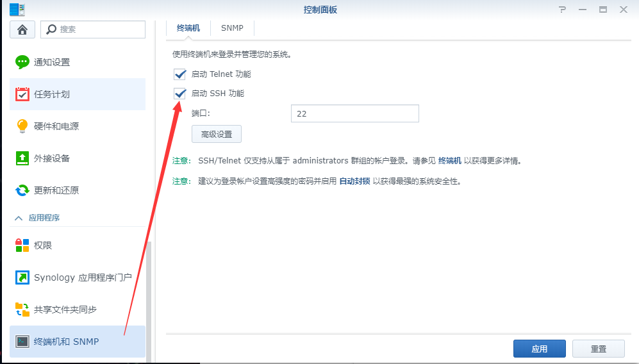Uncheck the enable SSH service checkbox
639x364 pixels.
pyautogui.click(x=179, y=94)
